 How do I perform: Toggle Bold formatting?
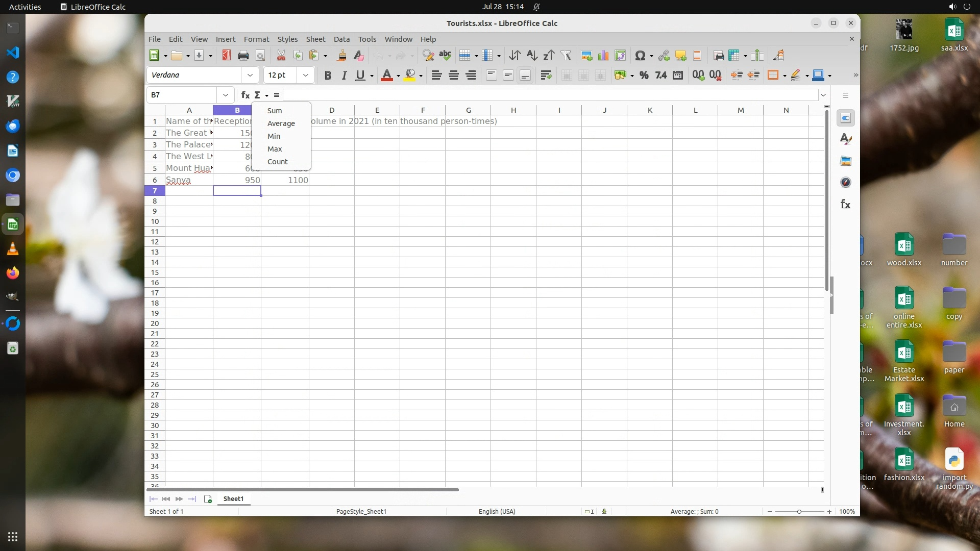(x=328, y=76)
